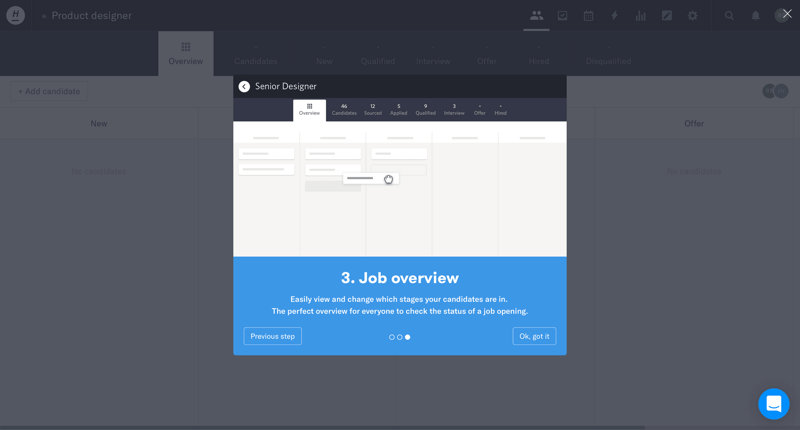Switch to the Hired tab
The image size is (800, 430).
(x=539, y=54)
